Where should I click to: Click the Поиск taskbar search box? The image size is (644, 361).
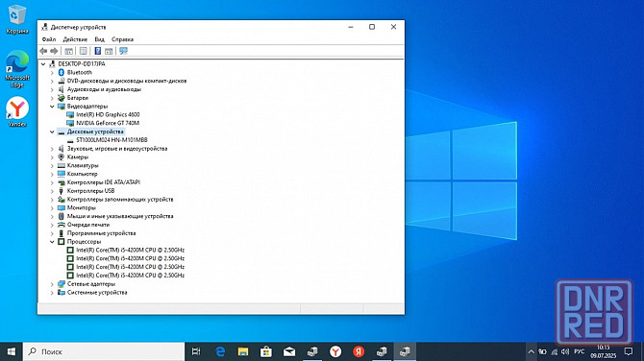pyautogui.click(x=104, y=351)
